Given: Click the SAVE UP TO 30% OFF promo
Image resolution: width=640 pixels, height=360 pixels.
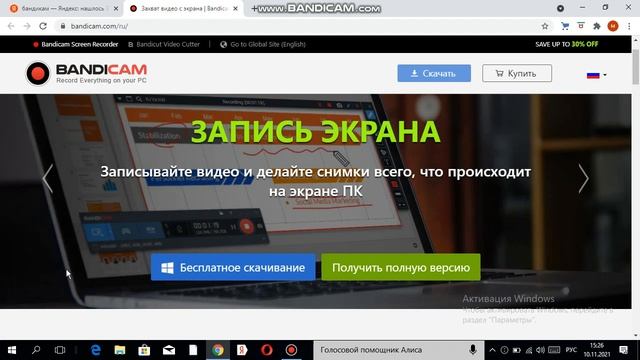Looking at the screenshot, I should coord(567,44).
